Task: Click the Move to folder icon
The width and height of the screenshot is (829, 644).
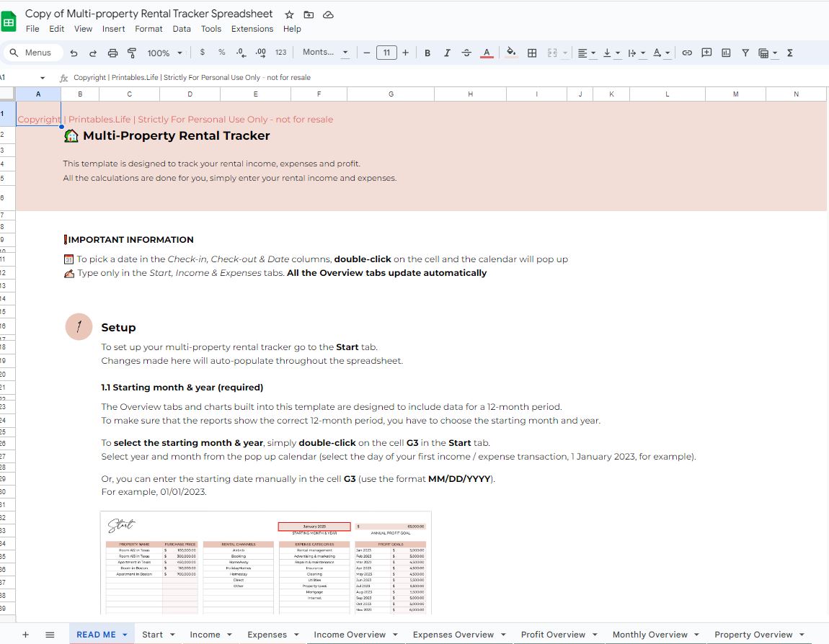Action: tap(309, 15)
